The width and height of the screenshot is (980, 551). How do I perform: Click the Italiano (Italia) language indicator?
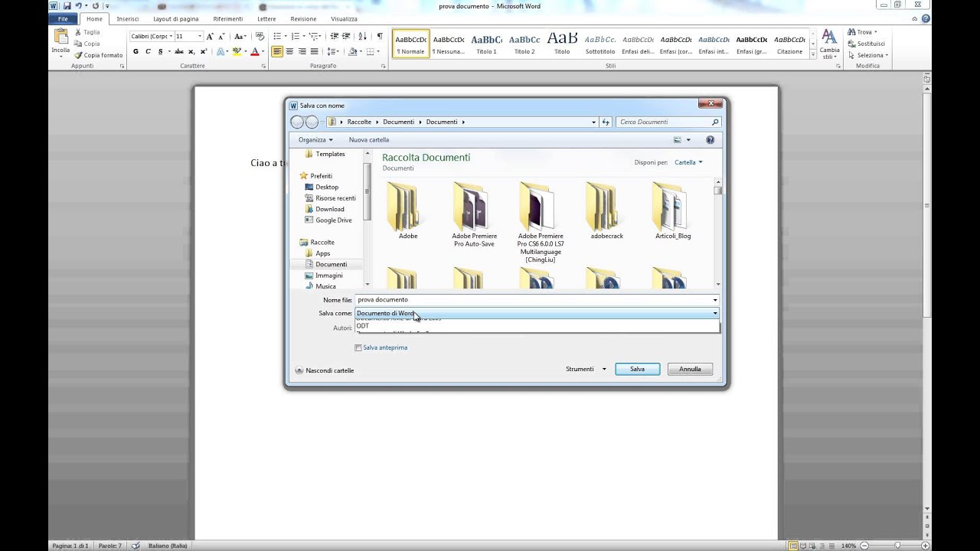point(168,546)
